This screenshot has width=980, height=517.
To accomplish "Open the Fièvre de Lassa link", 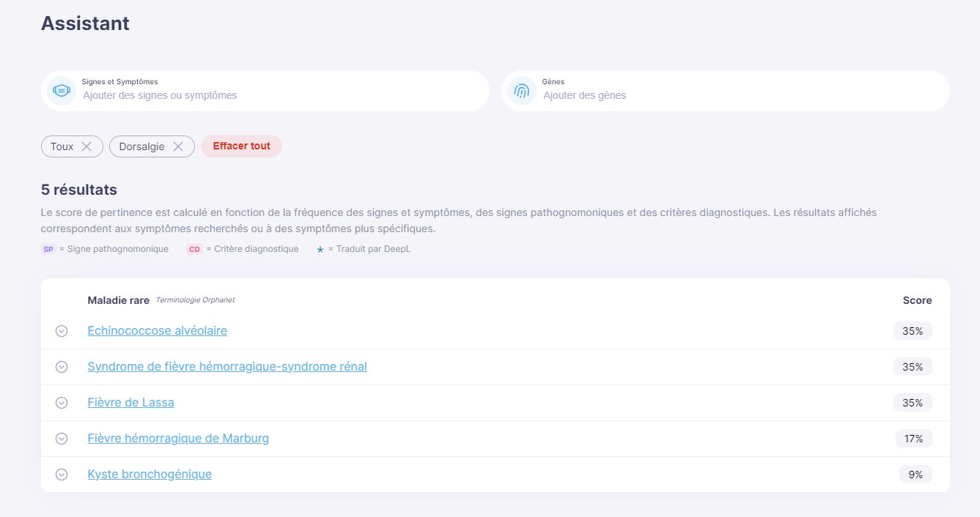I will (130, 402).
